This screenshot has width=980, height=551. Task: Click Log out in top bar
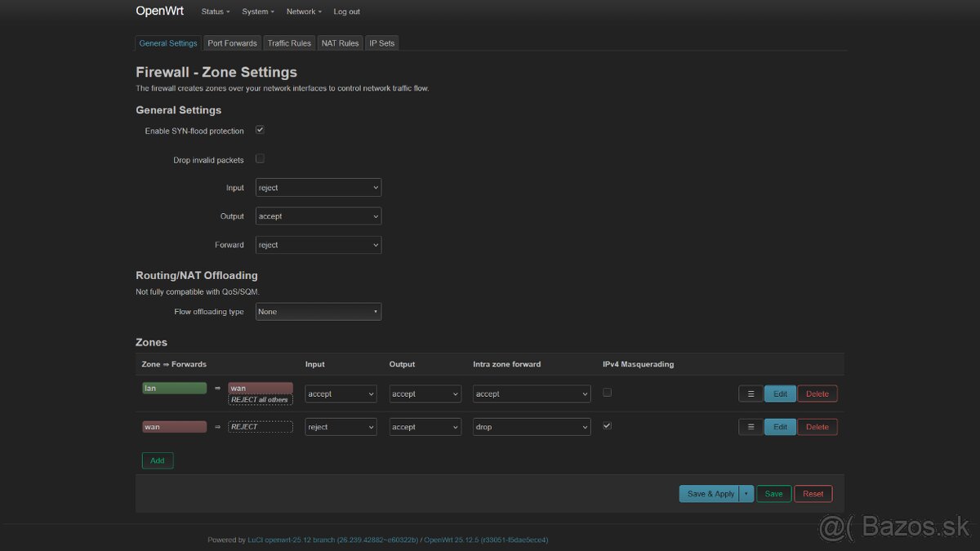click(347, 11)
